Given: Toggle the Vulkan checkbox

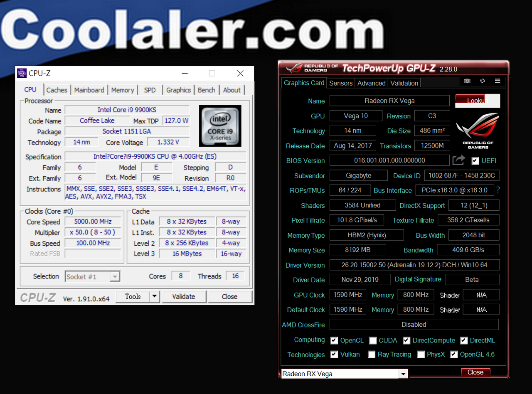Looking at the screenshot, I should click(x=334, y=355).
